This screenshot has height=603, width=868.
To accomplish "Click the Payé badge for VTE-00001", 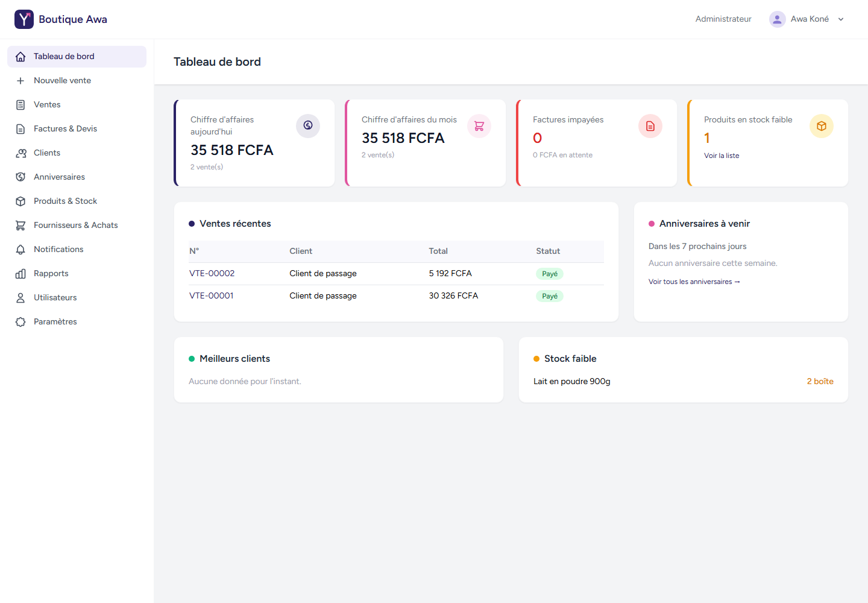I will point(550,296).
